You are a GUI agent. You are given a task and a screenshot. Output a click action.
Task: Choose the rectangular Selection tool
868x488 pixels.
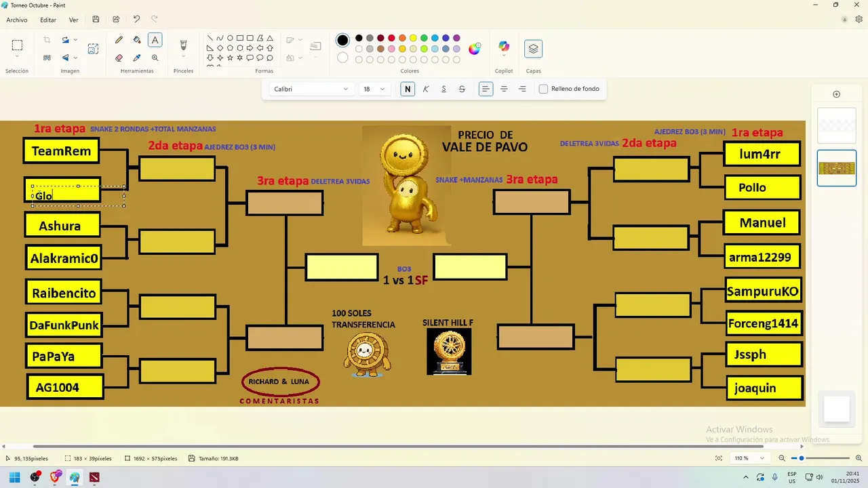pyautogui.click(x=17, y=45)
